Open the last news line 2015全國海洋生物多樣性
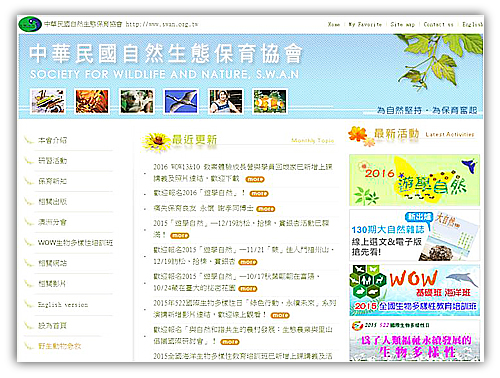 point(243,356)
